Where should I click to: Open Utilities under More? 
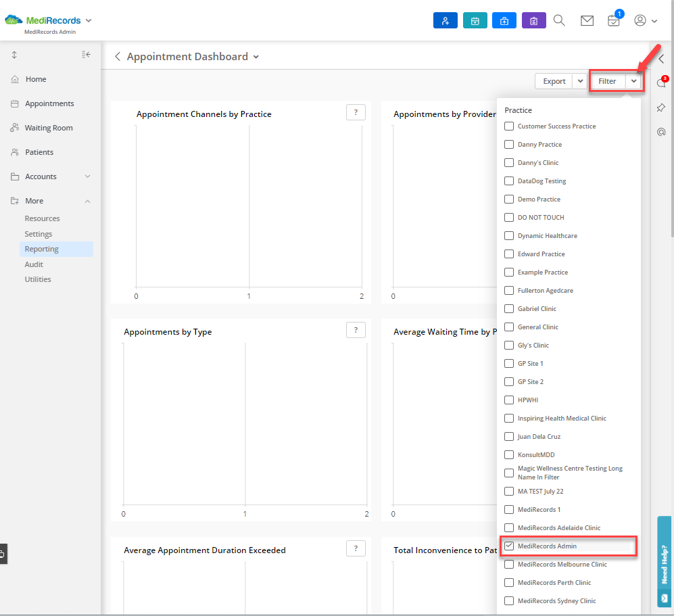point(38,279)
